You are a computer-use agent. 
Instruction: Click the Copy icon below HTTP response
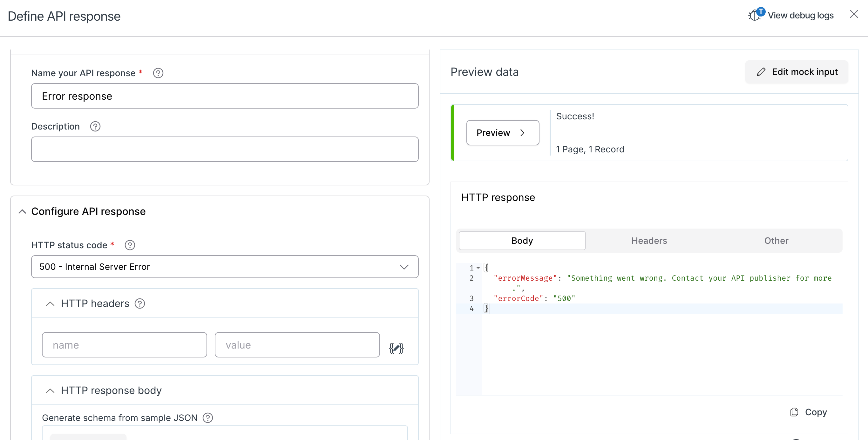click(794, 412)
